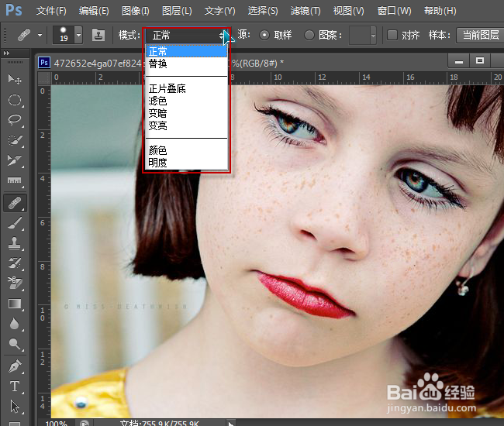
Task: Select the Dodge tool
Action: point(15,344)
